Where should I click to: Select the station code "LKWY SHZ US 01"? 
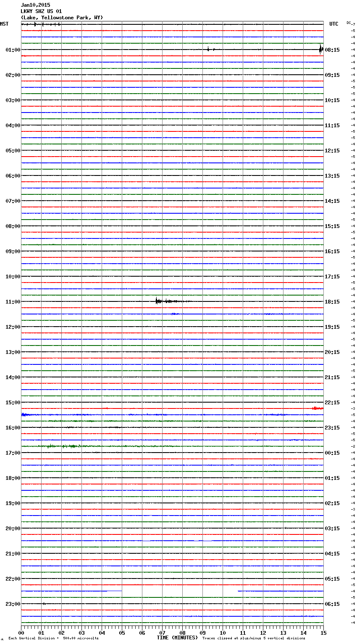tap(41, 11)
